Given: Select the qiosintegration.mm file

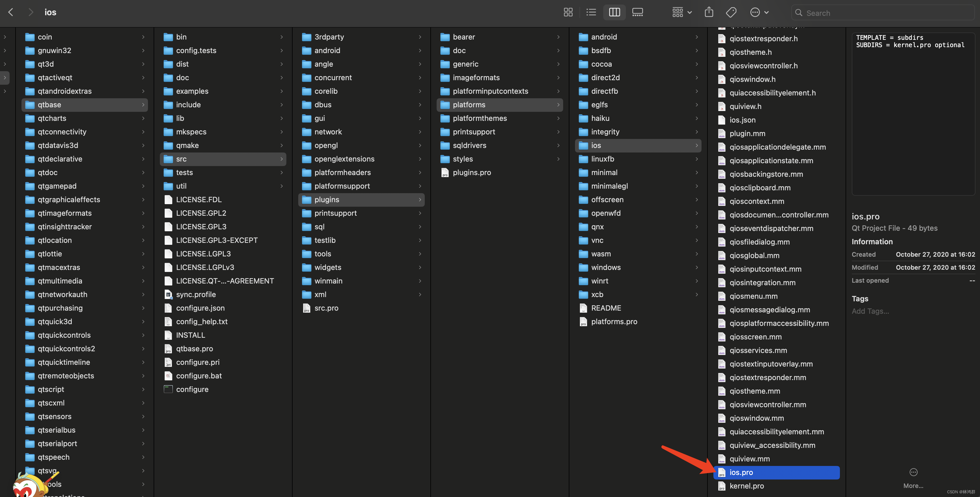Looking at the screenshot, I should point(776,283).
